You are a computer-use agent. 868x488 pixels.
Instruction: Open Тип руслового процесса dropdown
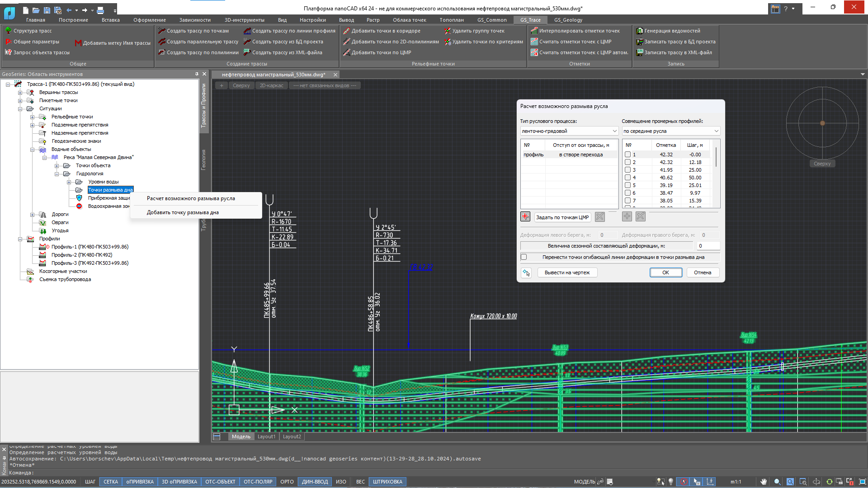[569, 131]
